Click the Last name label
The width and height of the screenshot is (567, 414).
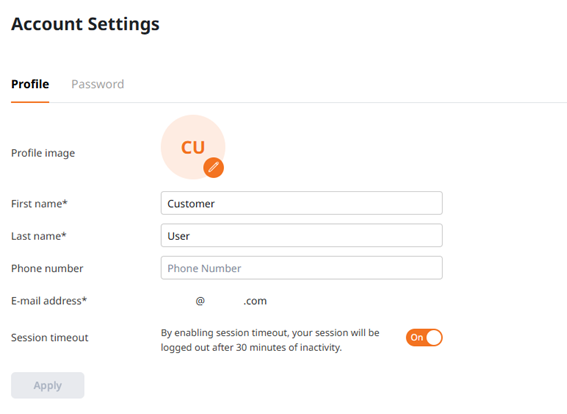(39, 236)
